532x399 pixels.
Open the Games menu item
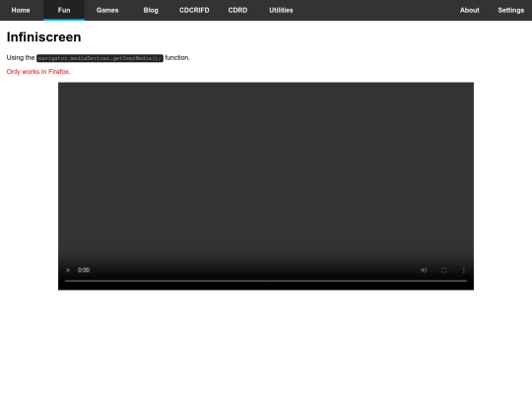pyautogui.click(x=107, y=10)
